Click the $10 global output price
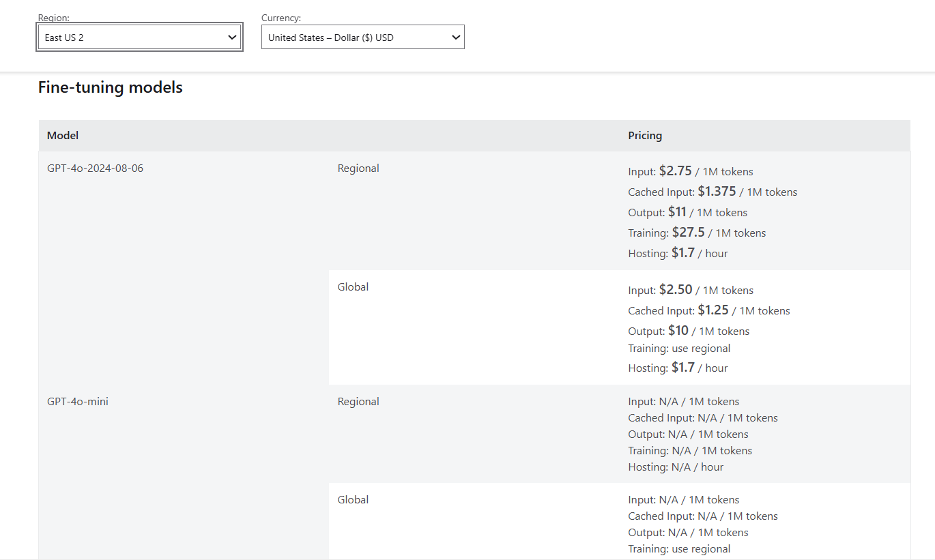 pos(678,331)
